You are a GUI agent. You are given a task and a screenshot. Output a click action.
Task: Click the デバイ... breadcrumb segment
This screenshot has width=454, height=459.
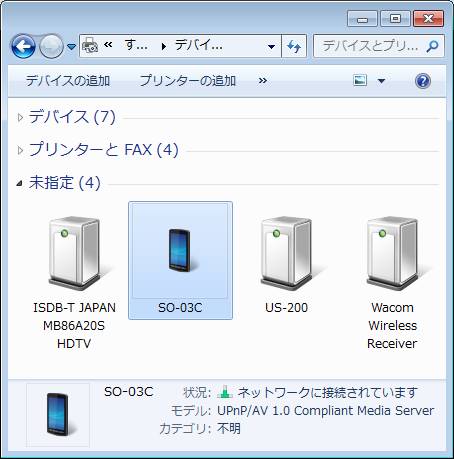(199, 45)
